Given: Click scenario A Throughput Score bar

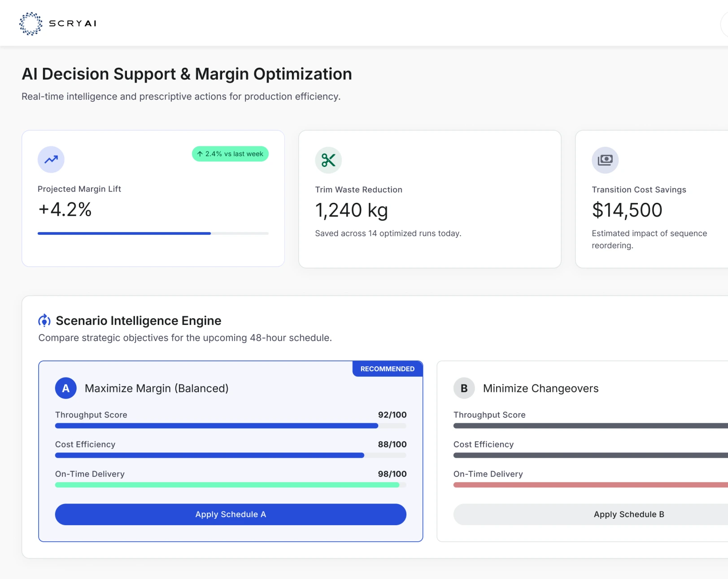Looking at the screenshot, I should pyautogui.click(x=231, y=426).
